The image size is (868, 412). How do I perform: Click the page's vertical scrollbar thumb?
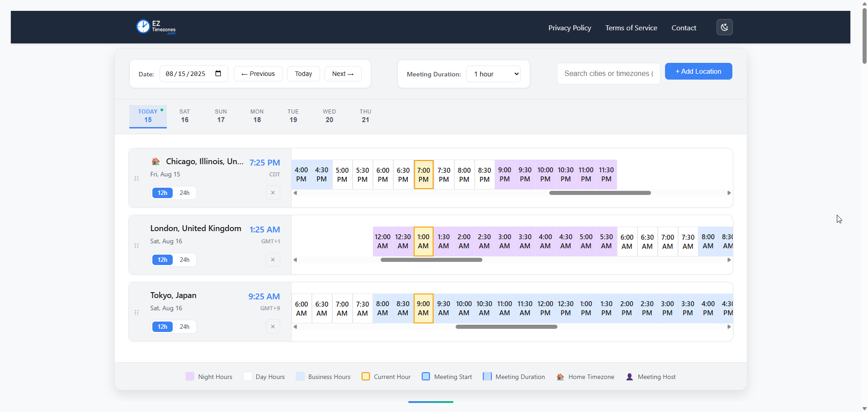pyautogui.click(x=864, y=35)
